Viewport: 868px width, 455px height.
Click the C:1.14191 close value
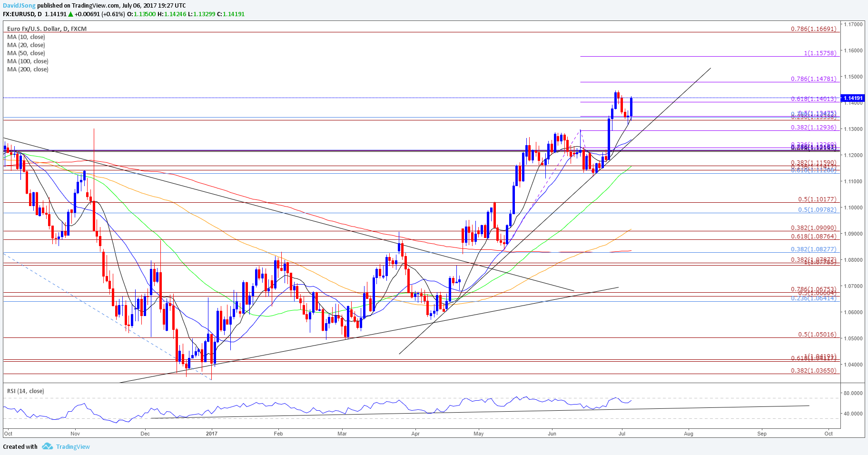tap(231, 14)
